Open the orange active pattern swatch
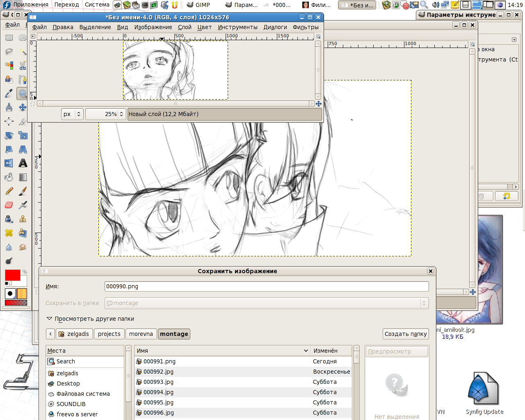 [x=22, y=294]
